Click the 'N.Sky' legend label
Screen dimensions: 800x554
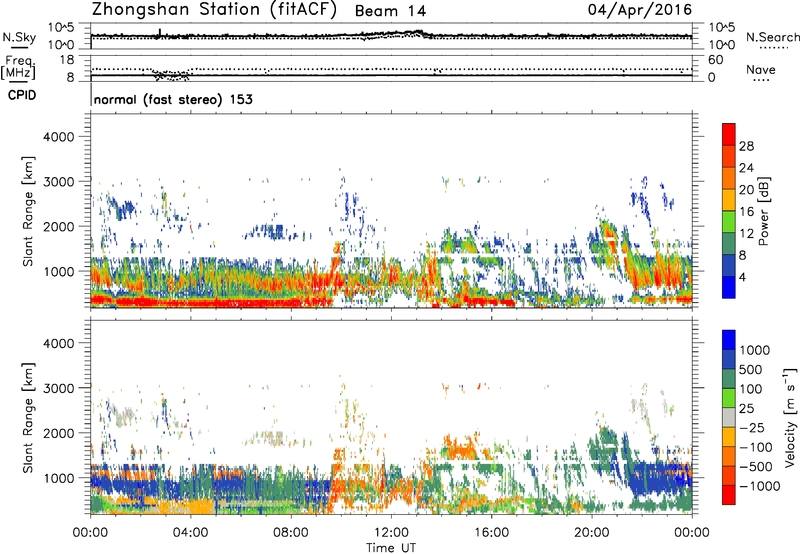(19, 37)
